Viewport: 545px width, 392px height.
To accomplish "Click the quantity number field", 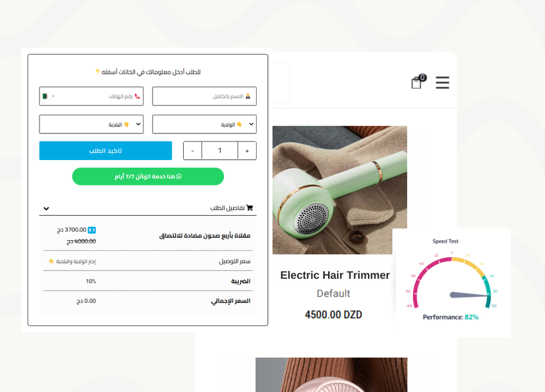I will click(220, 151).
